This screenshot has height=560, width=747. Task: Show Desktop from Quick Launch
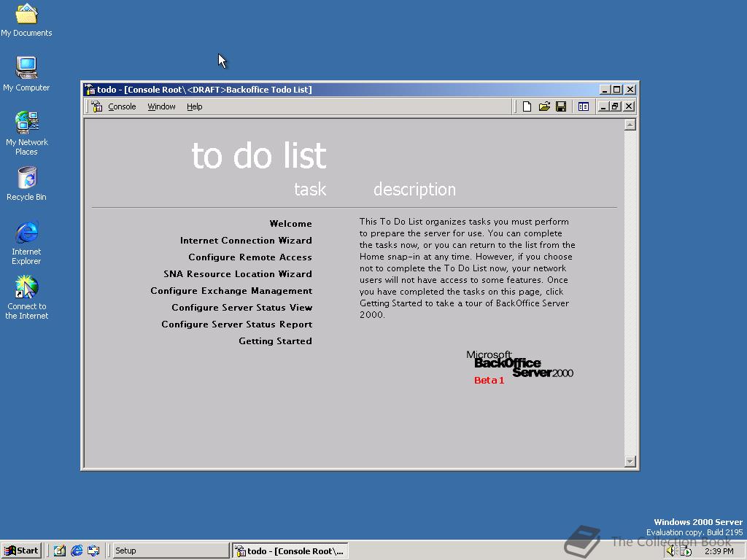tap(60, 551)
